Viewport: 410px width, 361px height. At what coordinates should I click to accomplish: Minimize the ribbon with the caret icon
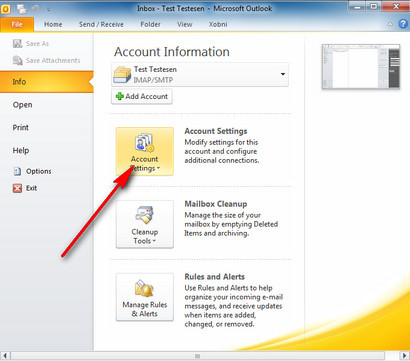(390, 24)
